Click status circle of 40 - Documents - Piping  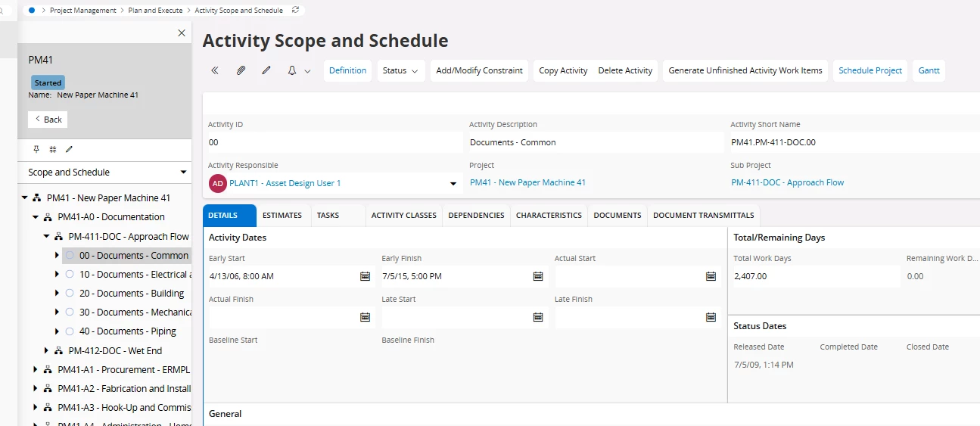(x=70, y=331)
